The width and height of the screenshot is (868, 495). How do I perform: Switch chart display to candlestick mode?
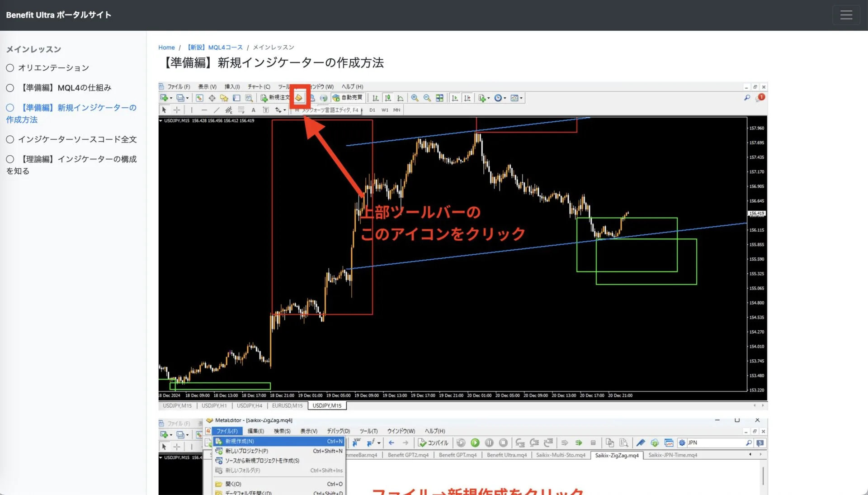point(387,98)
